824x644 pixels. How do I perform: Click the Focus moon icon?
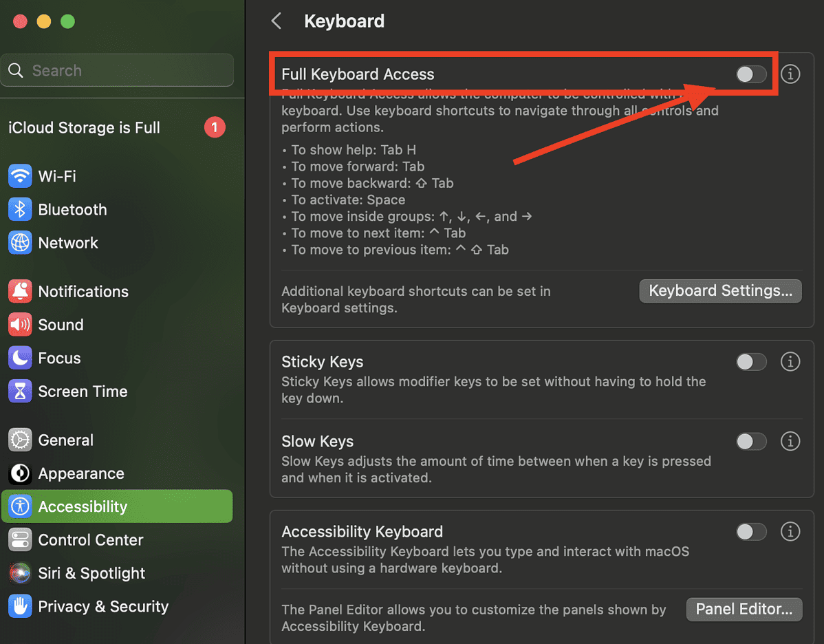[20, 358]
